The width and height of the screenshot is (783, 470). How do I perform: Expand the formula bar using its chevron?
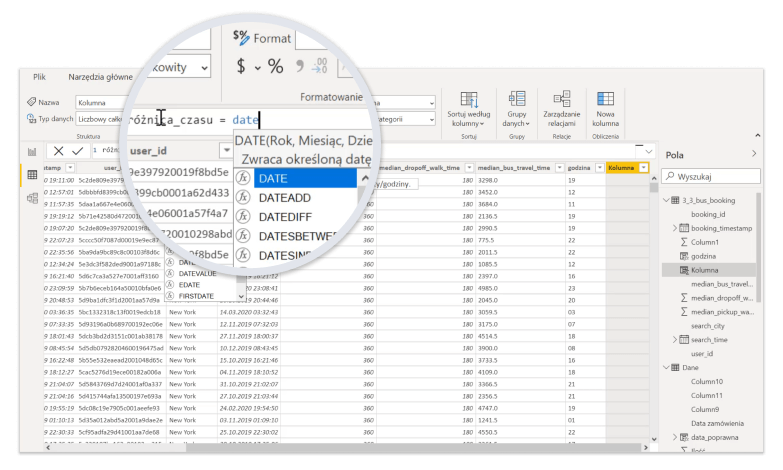tap(649, 151)
